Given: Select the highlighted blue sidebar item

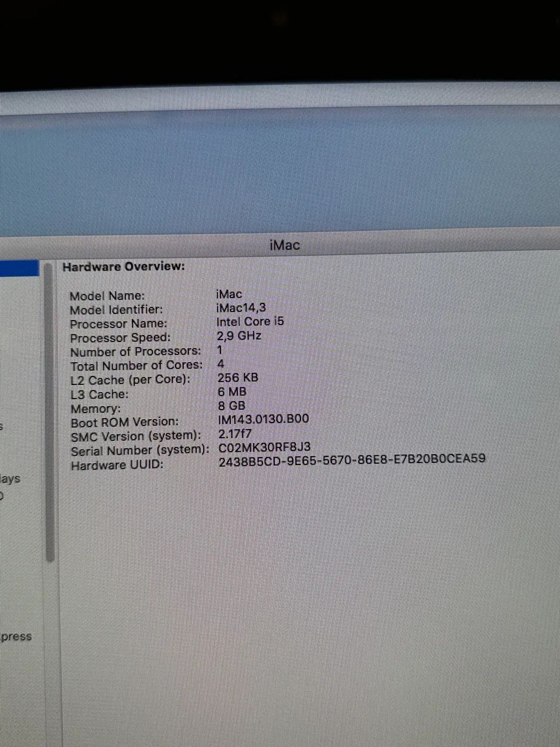Looking at the screenshot, I should click(19, 268).
